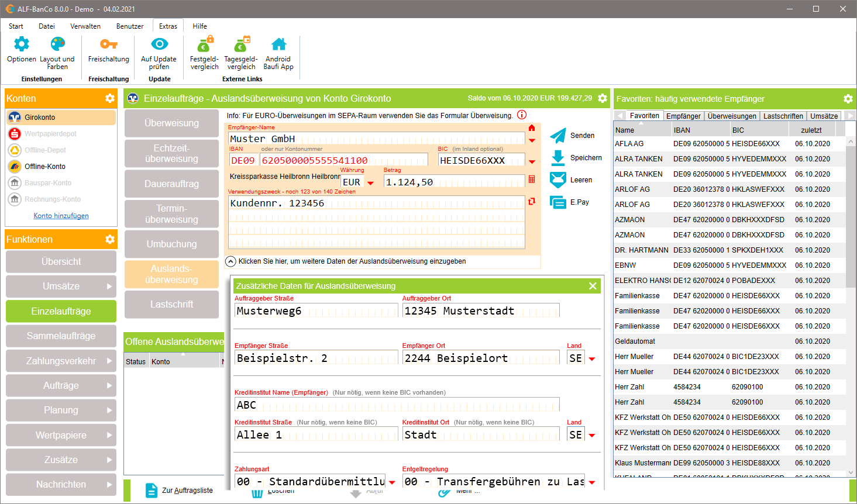Open the Hilfe ribbon tab

(x=199, y=26)
